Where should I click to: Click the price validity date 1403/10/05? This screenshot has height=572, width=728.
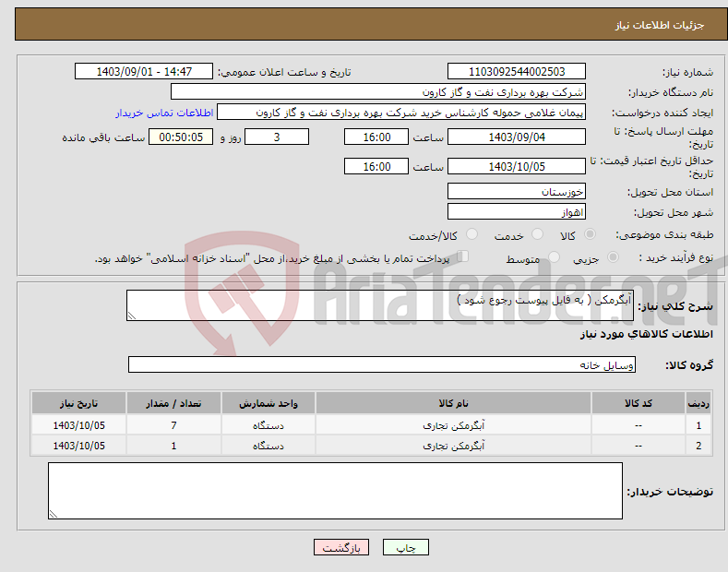[x=517, y=166]
